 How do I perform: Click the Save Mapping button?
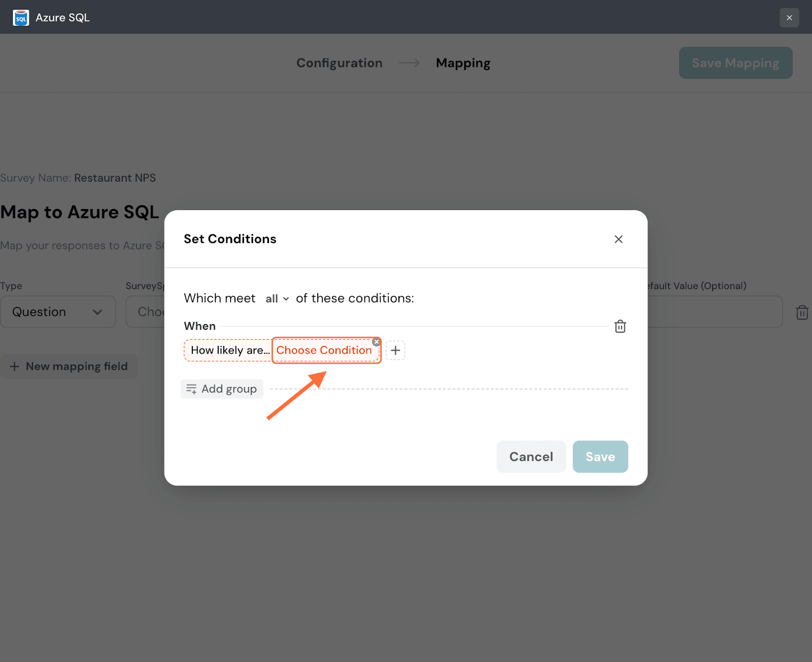coord(735,63)
